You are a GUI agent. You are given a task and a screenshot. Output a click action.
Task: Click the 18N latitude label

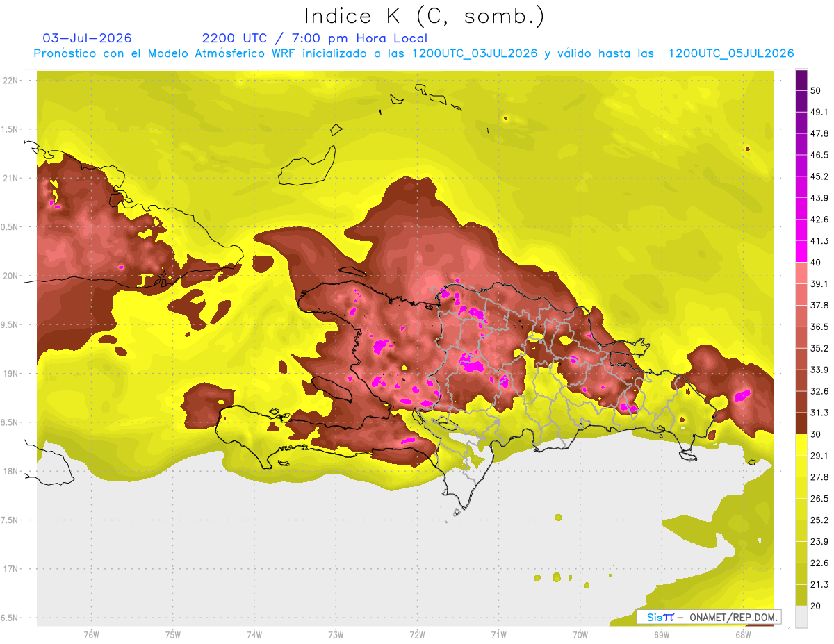tap(10, 471)
